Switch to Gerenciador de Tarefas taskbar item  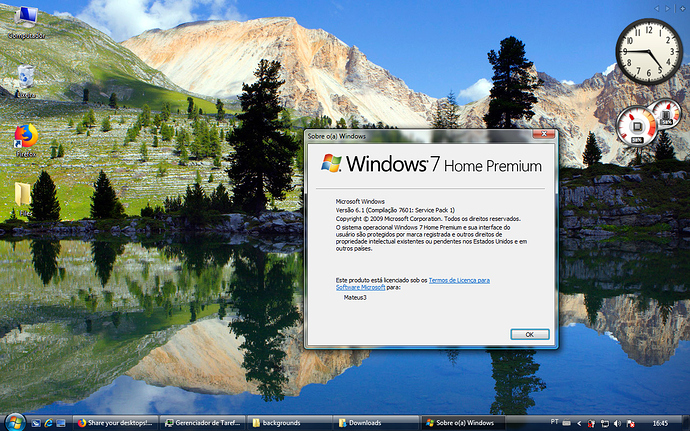[x=202, y=423]
